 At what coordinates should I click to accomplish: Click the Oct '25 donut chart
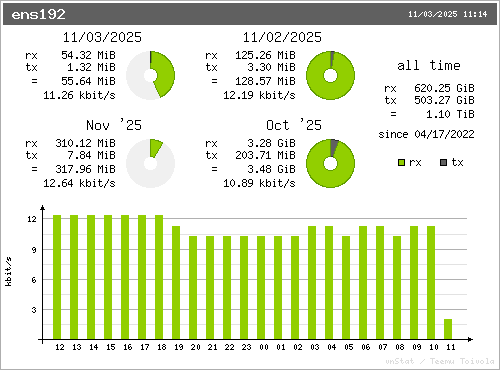tap(330, 163)
